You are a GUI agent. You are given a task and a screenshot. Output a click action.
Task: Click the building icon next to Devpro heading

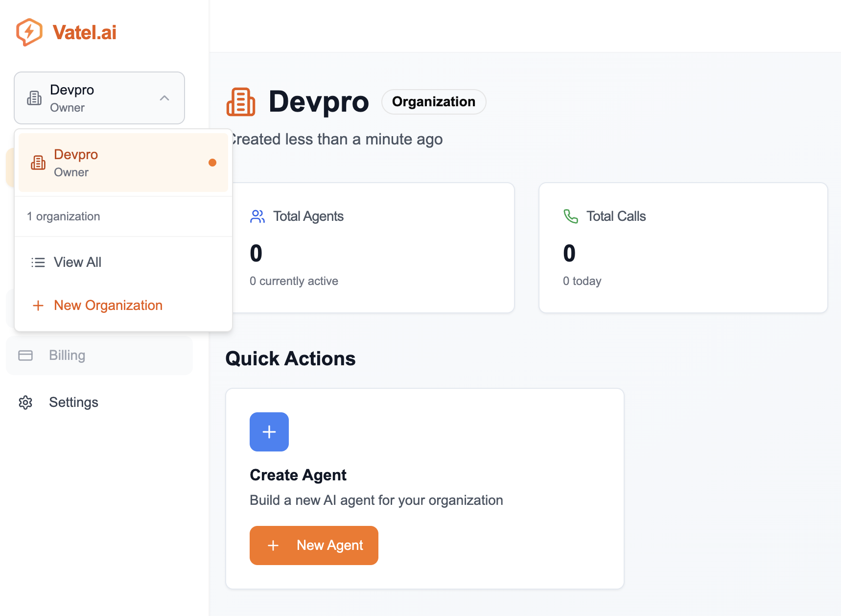click(241, 102)
